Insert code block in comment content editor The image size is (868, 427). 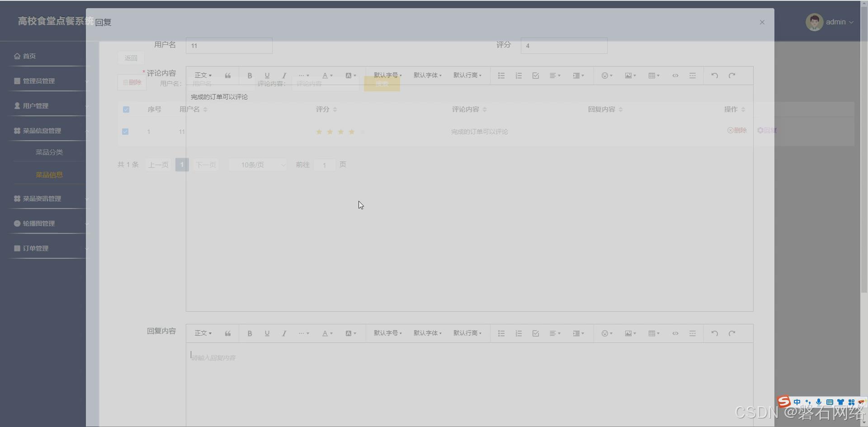(x=675, y=76)
